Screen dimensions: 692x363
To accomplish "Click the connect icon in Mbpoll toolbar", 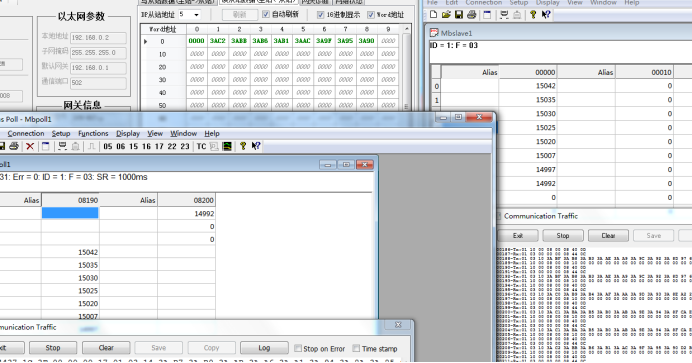I will [x=63, y=146].
